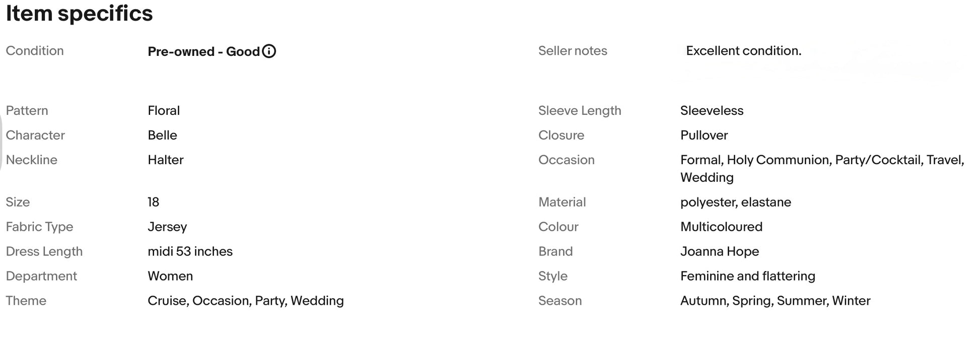Click the Item specifics heading

click(79, 13)
